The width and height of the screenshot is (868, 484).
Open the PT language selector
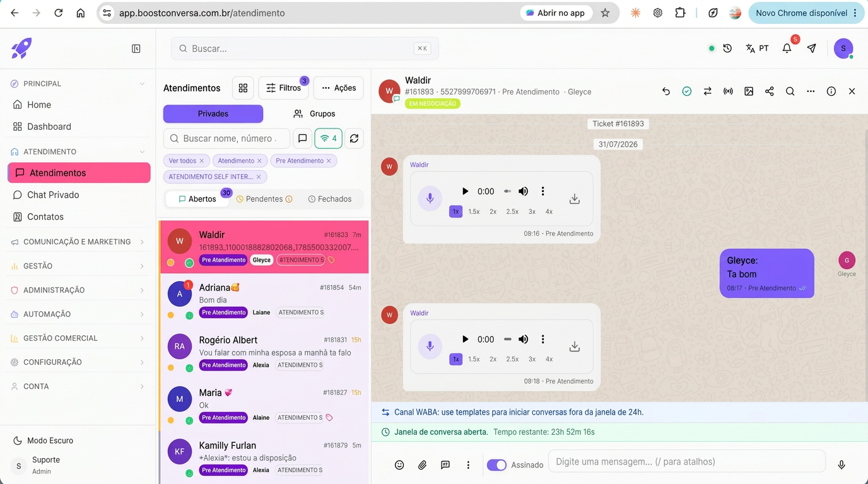pyautogui.click(x=757, y=49)
